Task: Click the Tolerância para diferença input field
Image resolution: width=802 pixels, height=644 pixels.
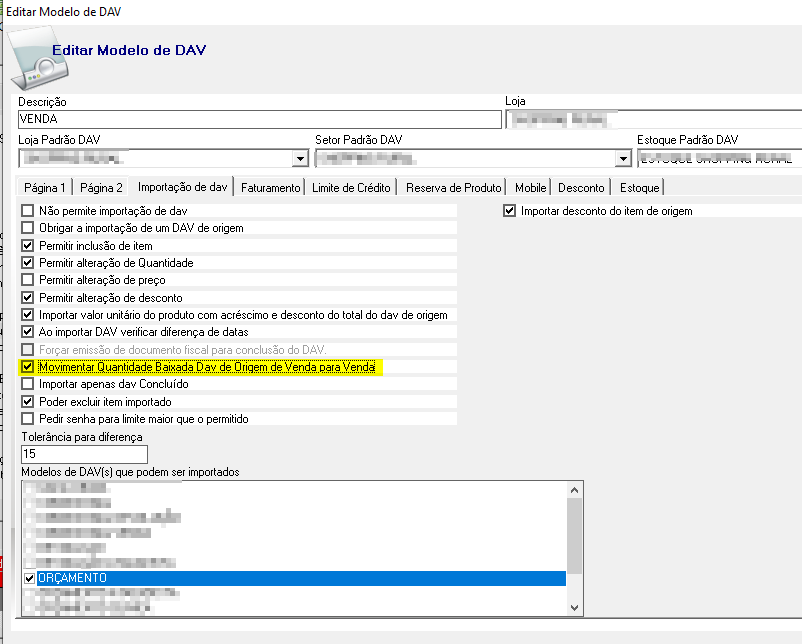Action: 84,454
